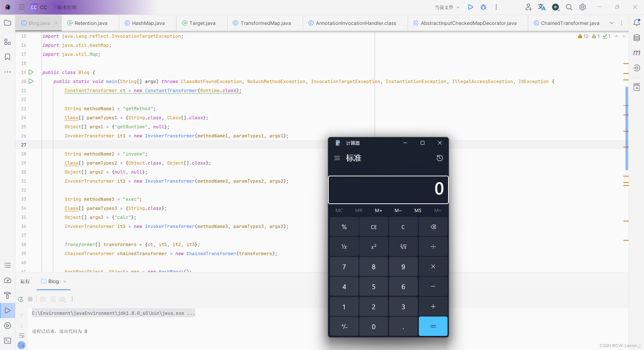This screenshot has width=644, height=350.
Task: Open the Notifications bell
Action: (637, 23)
